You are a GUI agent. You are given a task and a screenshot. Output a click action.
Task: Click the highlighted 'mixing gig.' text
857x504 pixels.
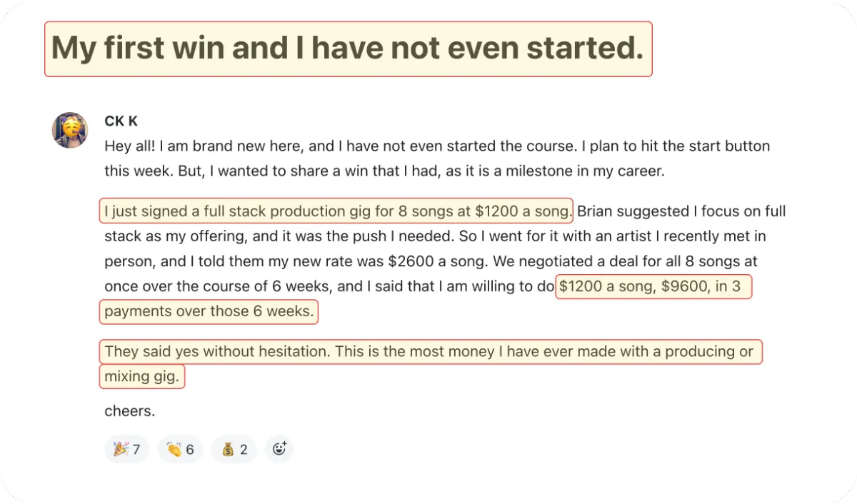141,376
